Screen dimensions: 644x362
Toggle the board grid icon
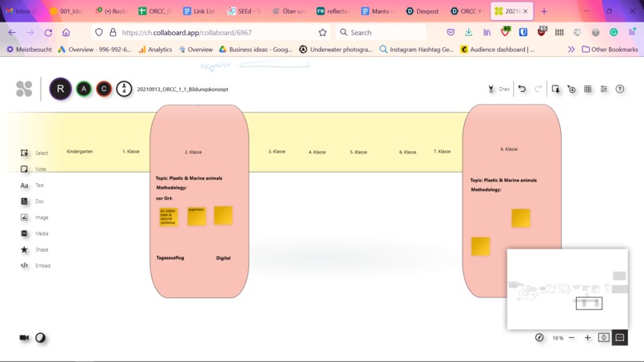point(588,89)
